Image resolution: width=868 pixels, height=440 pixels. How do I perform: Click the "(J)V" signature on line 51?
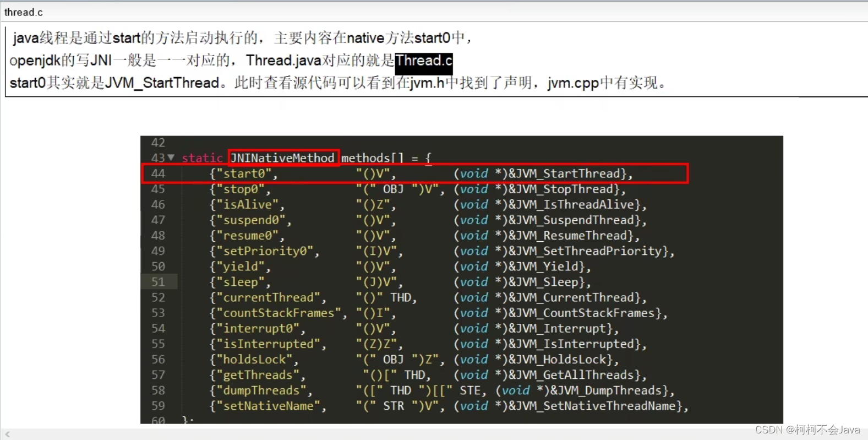[x=376, y=282]
